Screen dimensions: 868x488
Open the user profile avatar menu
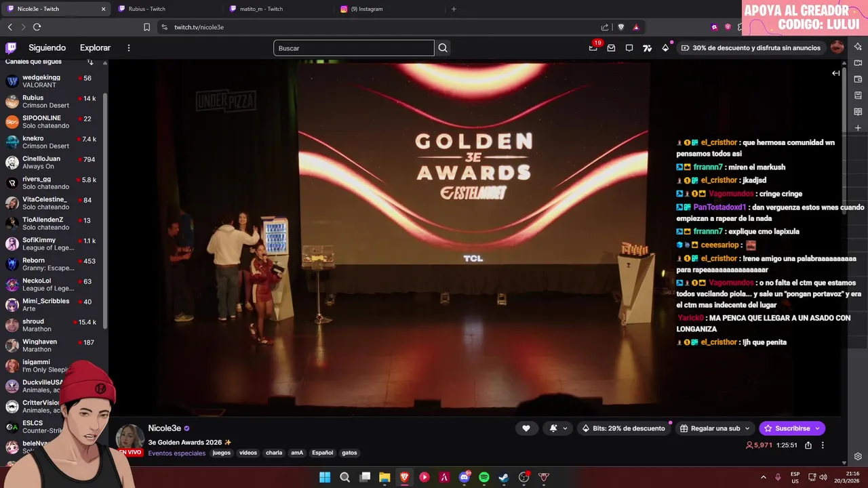[837, 47]
